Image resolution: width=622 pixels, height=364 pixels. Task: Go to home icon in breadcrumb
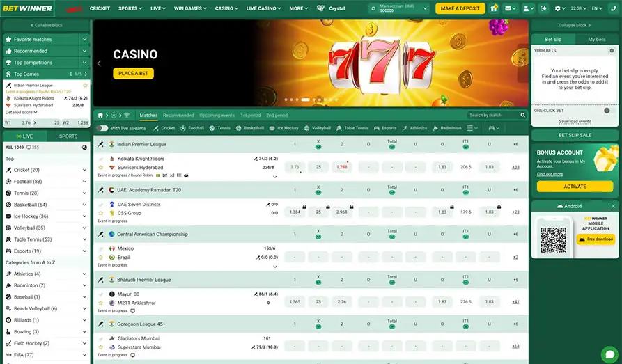pos(100,116)
